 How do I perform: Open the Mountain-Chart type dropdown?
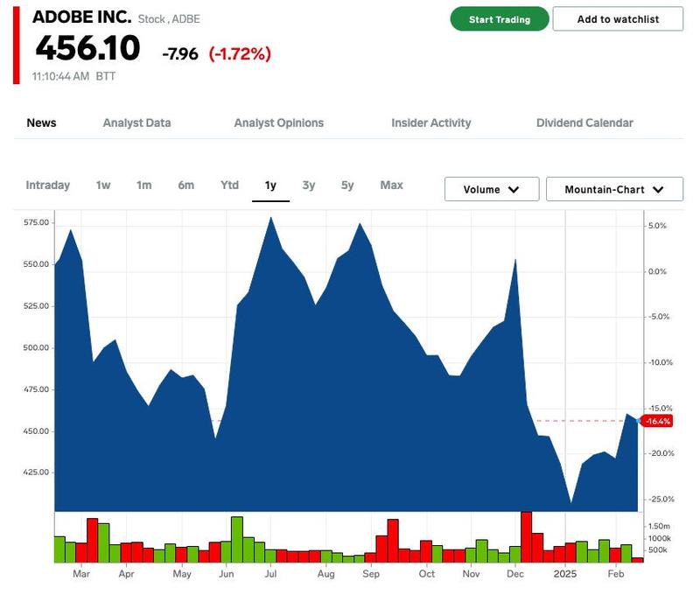tap(614, 189)
